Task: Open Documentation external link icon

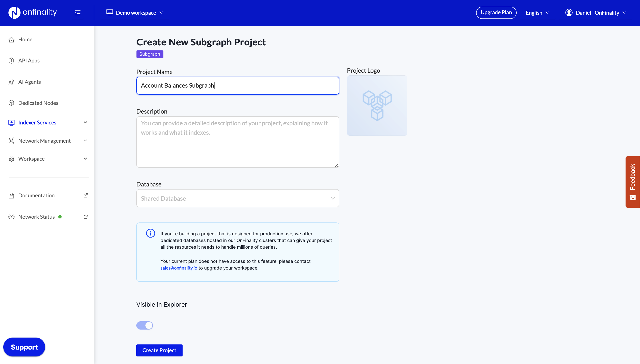Action: pos(86,195)
